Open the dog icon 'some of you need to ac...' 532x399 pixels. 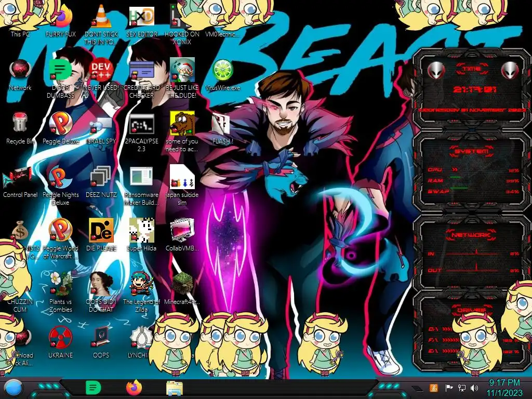[182, 123]
